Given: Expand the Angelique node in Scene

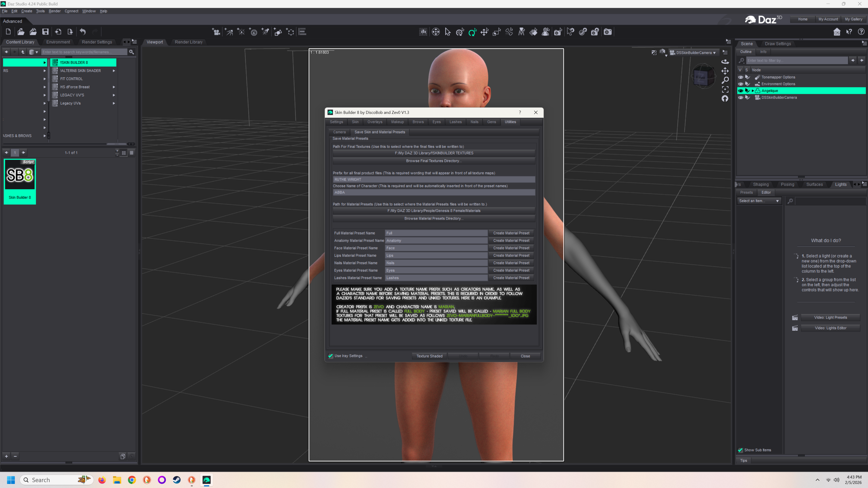Looking at the screenshot, I should pyautogui.click(x=753, y=91).
